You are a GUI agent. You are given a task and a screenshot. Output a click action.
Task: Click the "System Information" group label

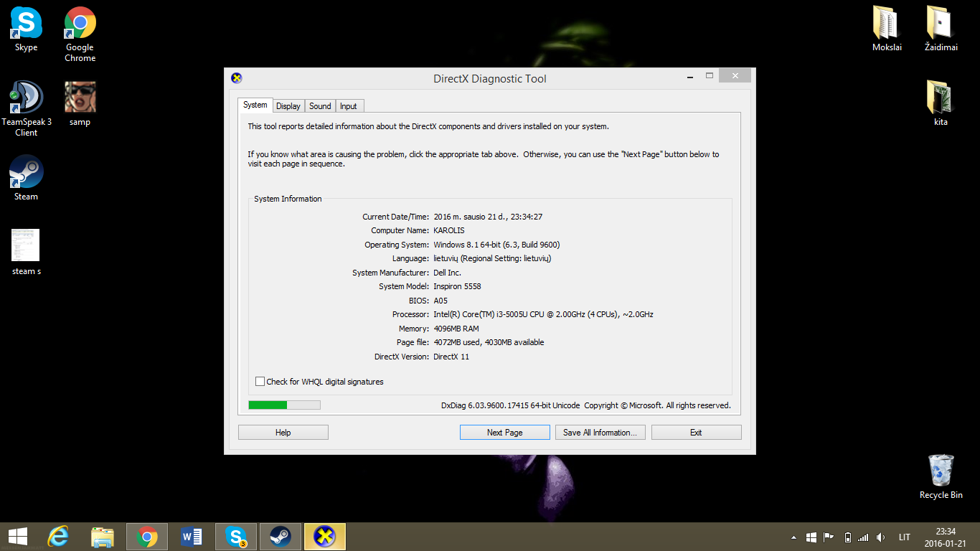pyautogui.click(x=288, y=199)
